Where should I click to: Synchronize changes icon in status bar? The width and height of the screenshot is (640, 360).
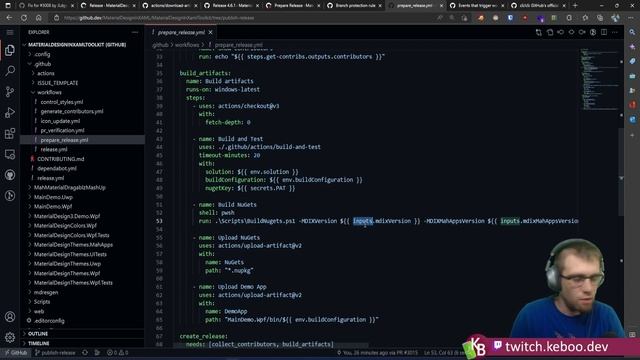click(x=85, y=353)
